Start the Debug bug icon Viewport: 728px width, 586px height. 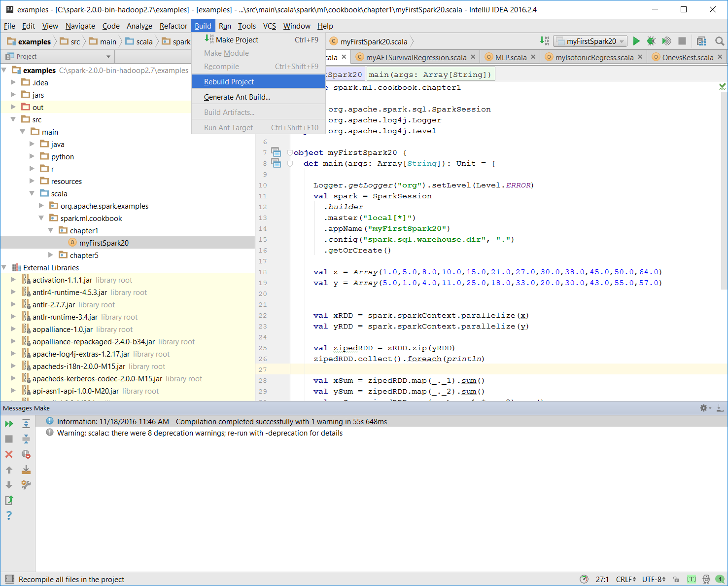pos(651,41)
